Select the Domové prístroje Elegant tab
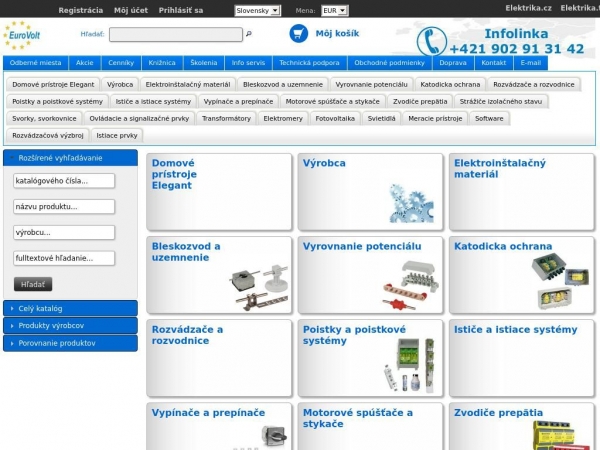The image size is (600, 450). coord(53,85)
